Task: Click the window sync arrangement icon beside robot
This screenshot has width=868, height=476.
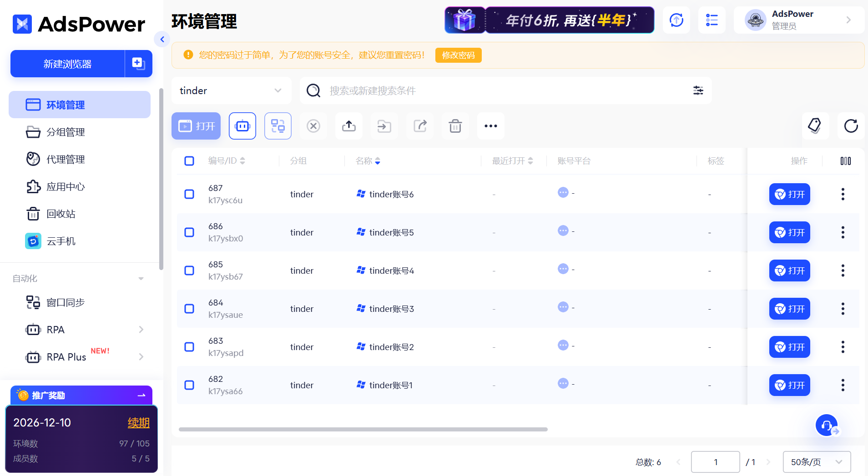Action: point(278,126)
